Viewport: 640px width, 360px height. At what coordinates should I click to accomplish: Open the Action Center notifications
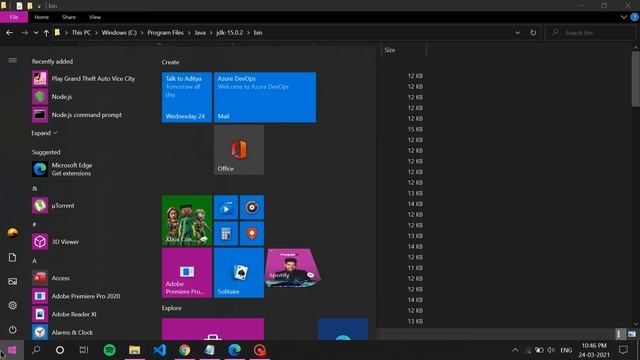(623, 350)
